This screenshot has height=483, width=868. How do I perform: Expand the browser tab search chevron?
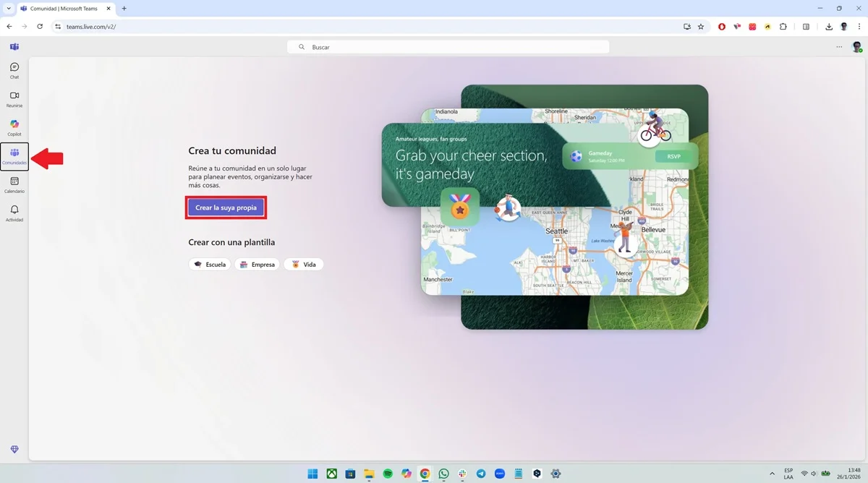point(8,9)
